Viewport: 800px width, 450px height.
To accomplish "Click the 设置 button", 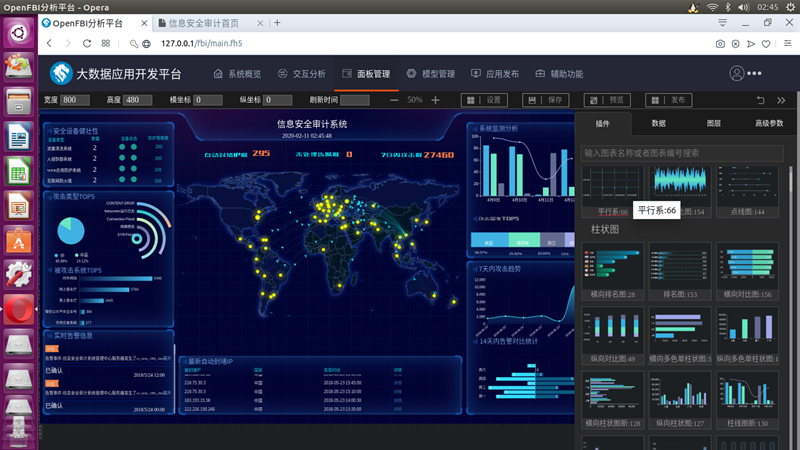I will point(484,100).
